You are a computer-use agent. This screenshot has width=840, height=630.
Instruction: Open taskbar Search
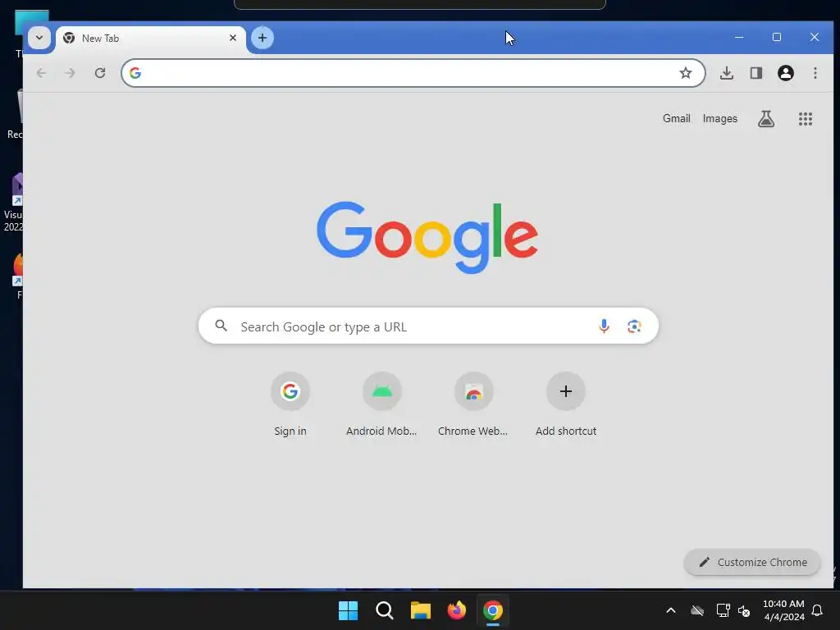pyautogui.click(x=384, y=610)
